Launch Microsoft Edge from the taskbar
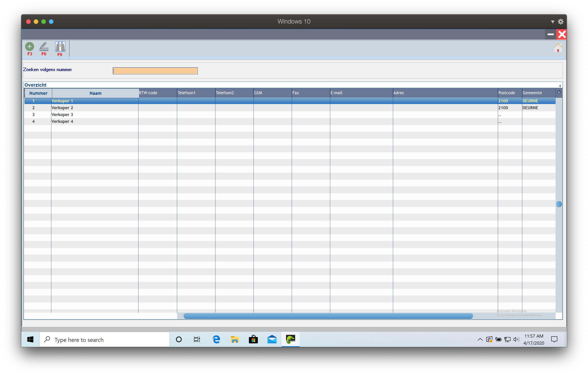The width and height of the screenshot is (588, 375). (216, 339)
